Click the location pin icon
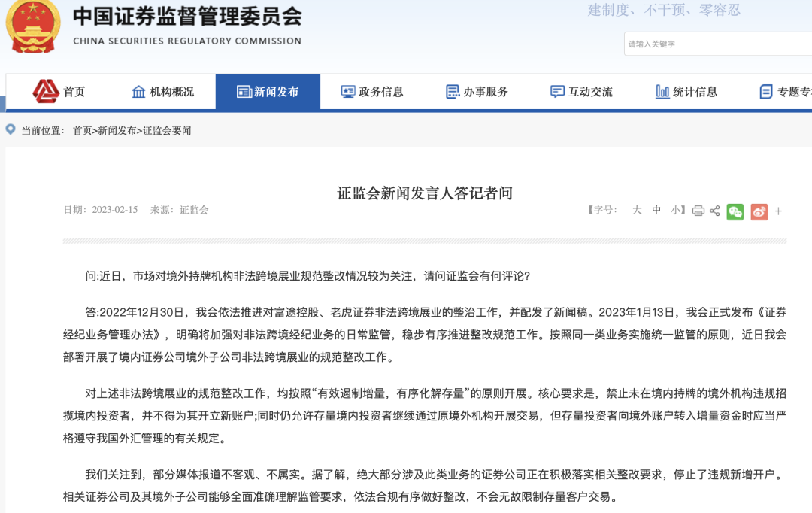Viewport: 812px width, 513px height. 11,129
